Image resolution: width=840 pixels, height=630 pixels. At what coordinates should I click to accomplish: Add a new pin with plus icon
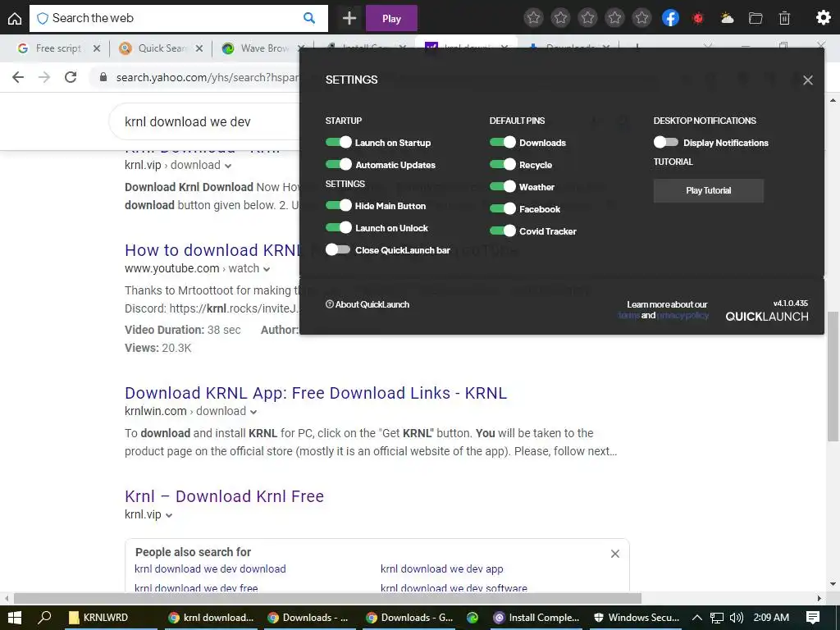tap(349, 18)
